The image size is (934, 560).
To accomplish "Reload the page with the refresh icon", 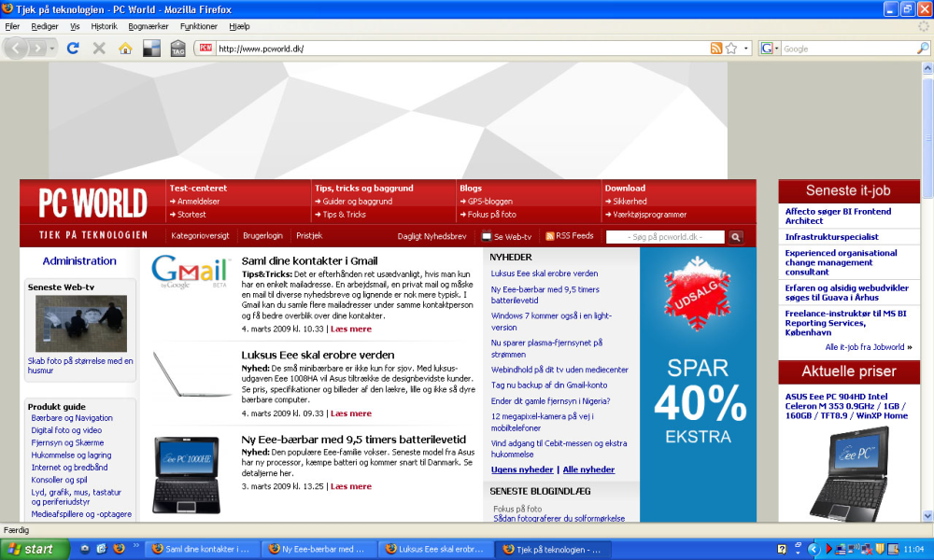I will 73,49.
